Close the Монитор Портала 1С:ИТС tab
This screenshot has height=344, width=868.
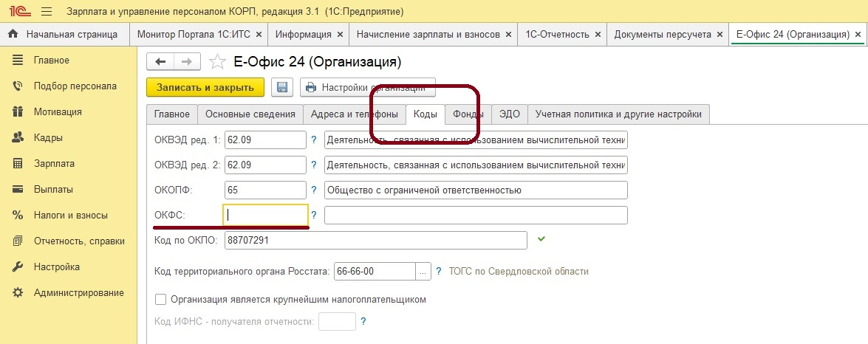pyautogui.click(x=259, y=34)
